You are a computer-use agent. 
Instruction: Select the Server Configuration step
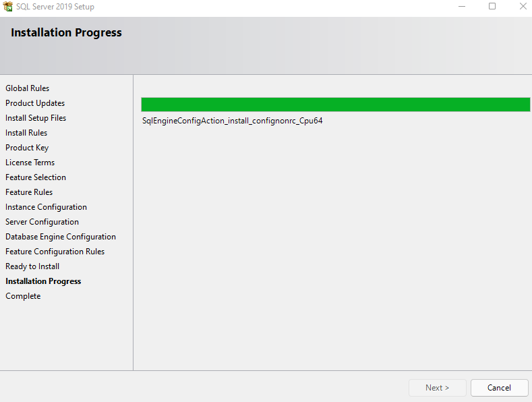pyautogui.click(x=42, y=222)
